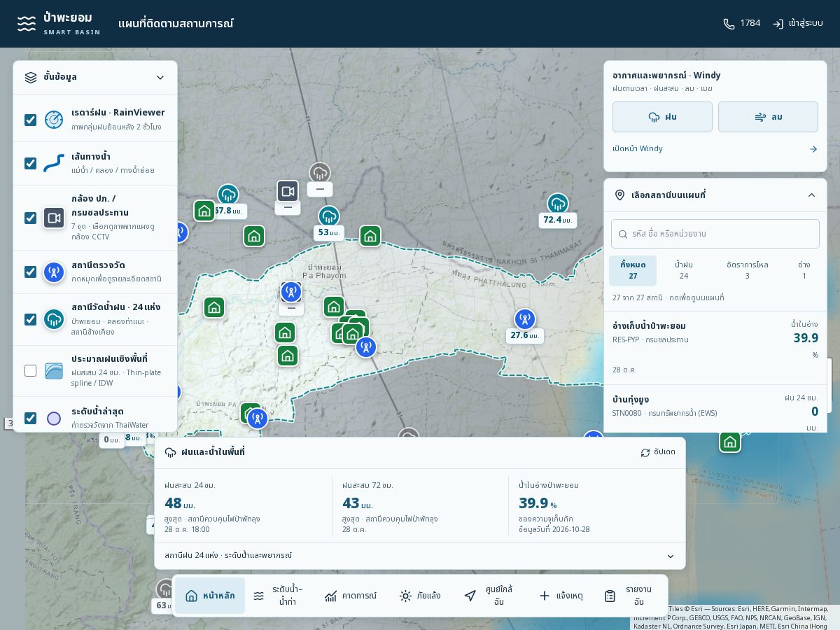Click the ป่าพะยอม Smart Basin wave logo
The width and height of the screenshot is (840, 630).
click(x=27, y=23)
